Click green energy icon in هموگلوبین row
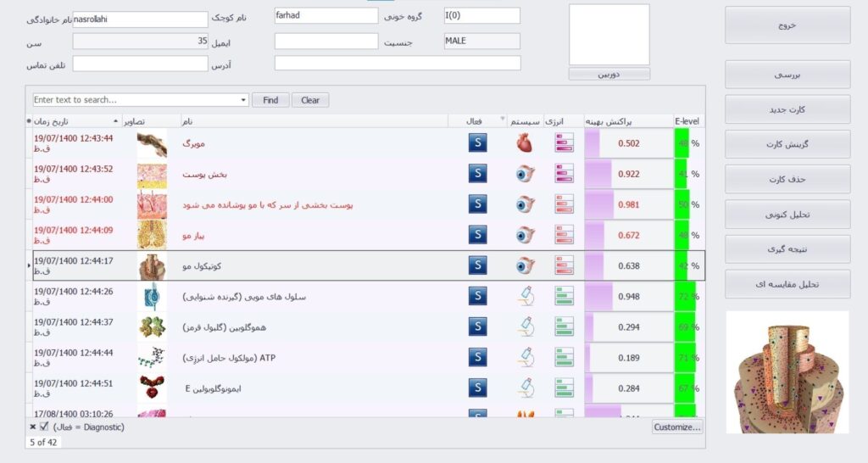 point(565,326)
